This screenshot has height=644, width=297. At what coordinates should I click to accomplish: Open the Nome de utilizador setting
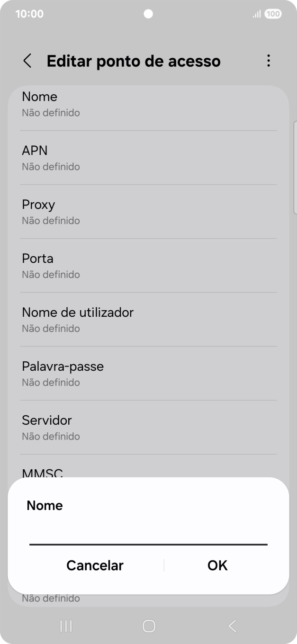pyautogui.click(x=148, y=319)
